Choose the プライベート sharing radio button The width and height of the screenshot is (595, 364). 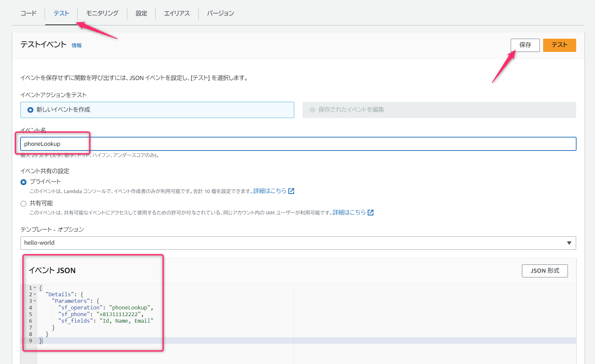[23, 182]
